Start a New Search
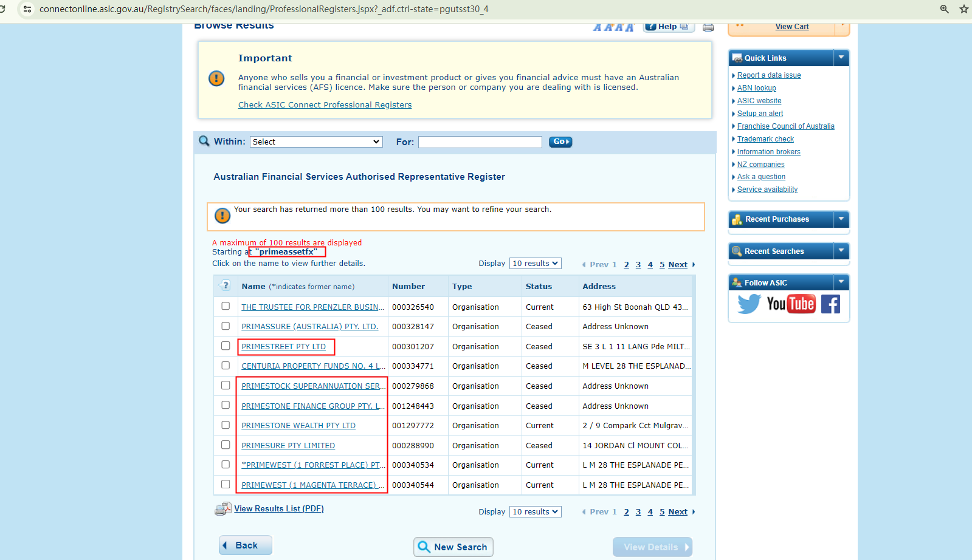 tap(453, 547)
